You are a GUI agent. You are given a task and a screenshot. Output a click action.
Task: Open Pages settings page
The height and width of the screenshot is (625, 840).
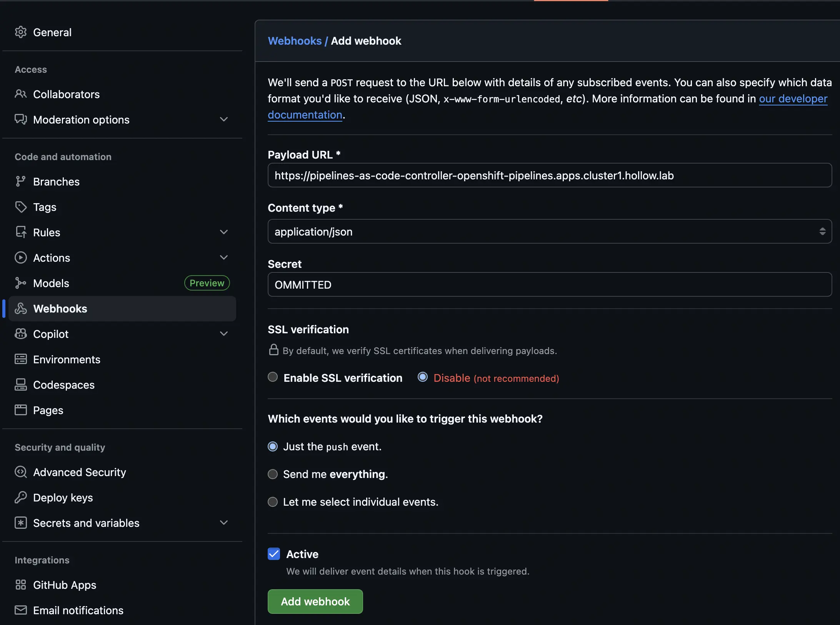[122, 410]
